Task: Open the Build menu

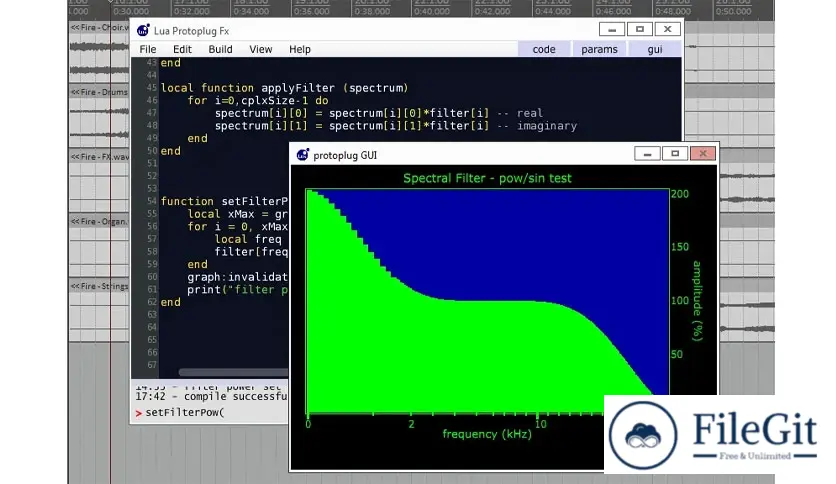Action: 220,49
